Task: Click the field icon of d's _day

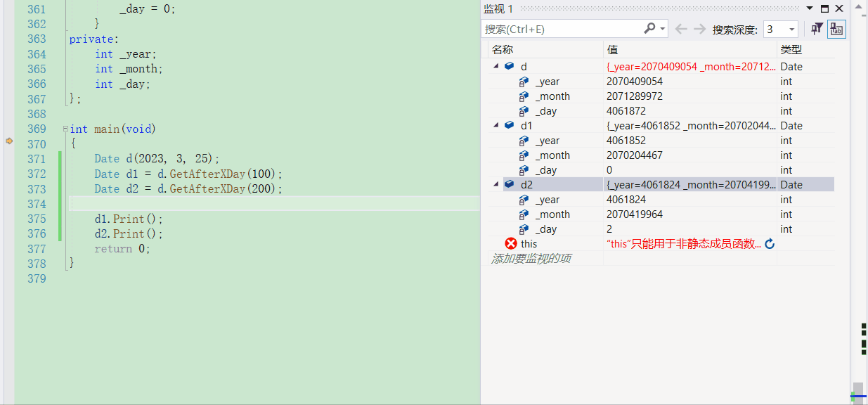Action: (x=524, y=111)
